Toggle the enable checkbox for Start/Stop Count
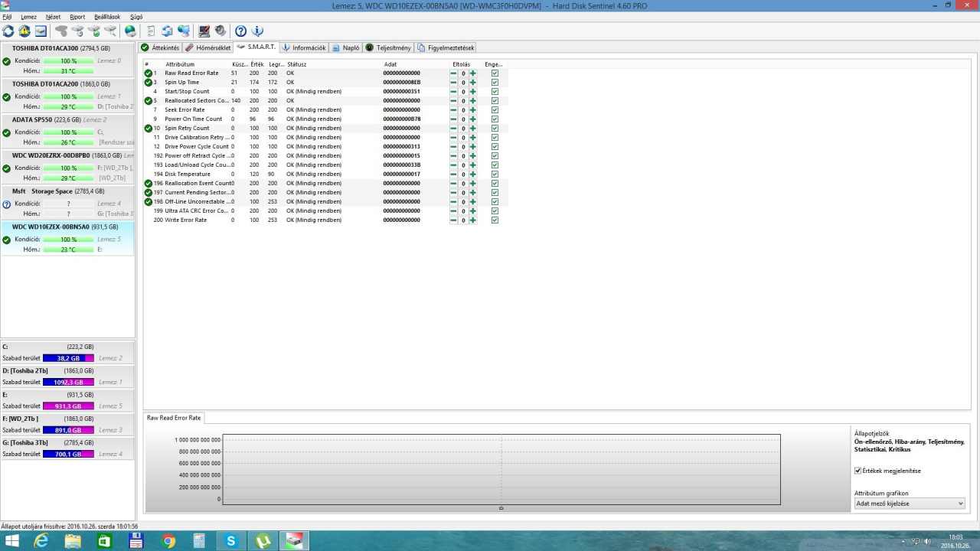The image size is (980, 551). [495, 91]
